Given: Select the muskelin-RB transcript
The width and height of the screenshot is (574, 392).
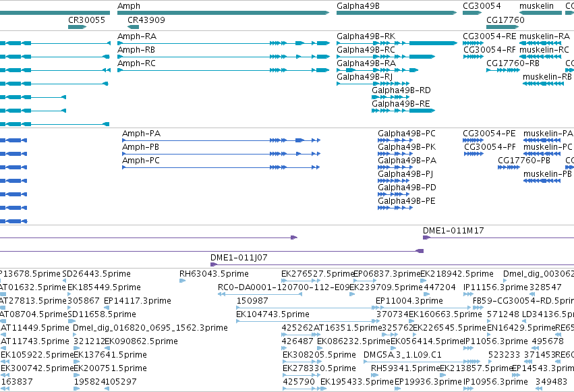Looking at the screenshot, I should click(543, 84).
